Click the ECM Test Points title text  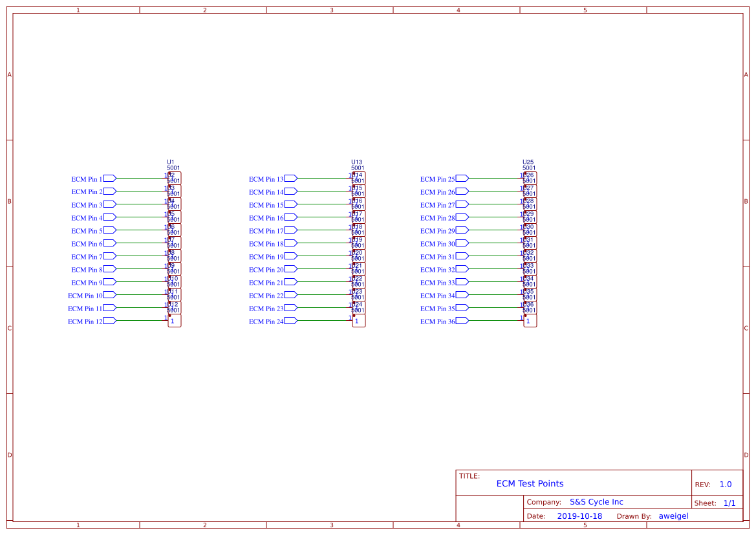pyautogui.click(x=530, y=483)
